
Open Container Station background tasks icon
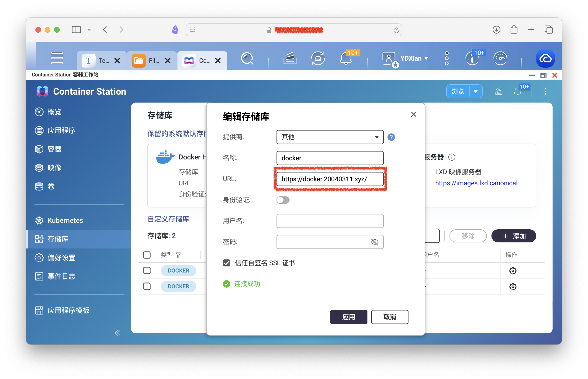(x=499, y=91)
